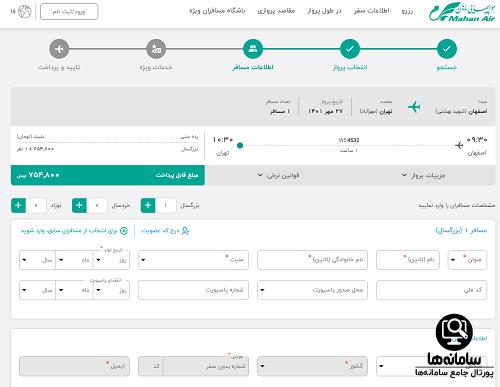The image size is (500, 387).
Task: Click the خدمات ویژه step icon
Action: (x=156, y=49)
